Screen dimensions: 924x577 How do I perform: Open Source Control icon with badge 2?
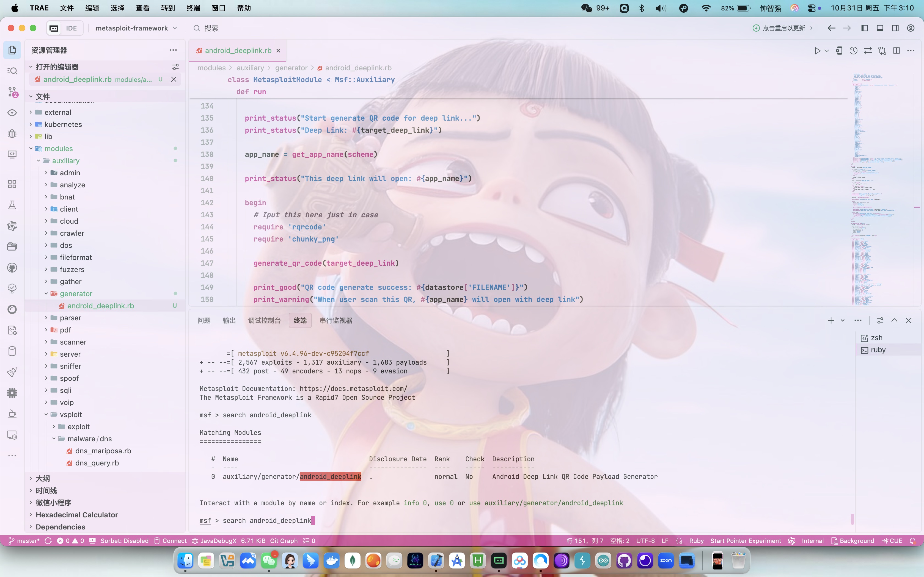click(x=12, y=92)
